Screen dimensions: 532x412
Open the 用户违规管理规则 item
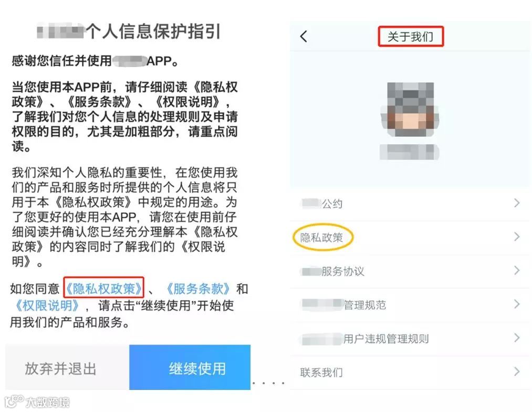(x=410, y=339)
